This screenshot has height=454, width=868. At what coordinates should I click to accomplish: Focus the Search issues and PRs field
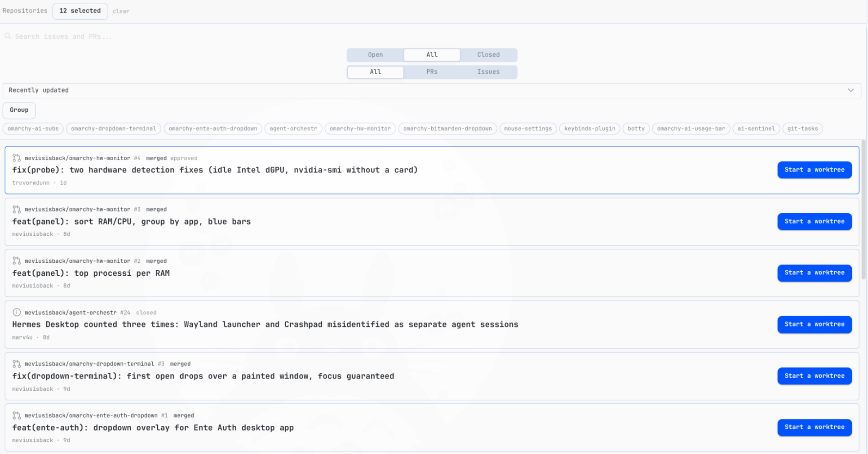point(432,36)
